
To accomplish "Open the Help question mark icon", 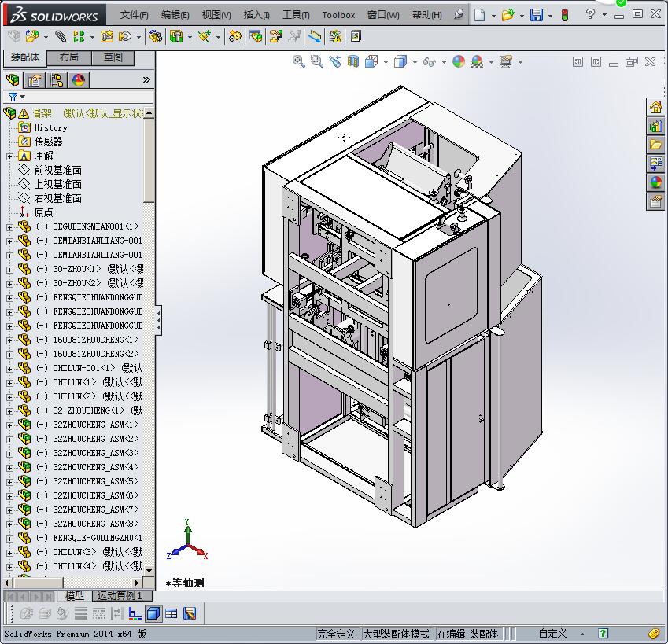I will (x=590, y=14).
